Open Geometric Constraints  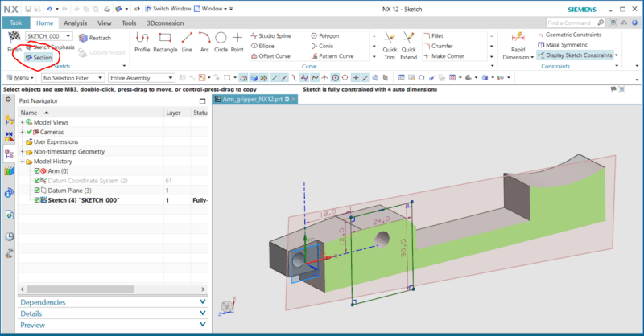pyautogui.click(x=570, y=35)
